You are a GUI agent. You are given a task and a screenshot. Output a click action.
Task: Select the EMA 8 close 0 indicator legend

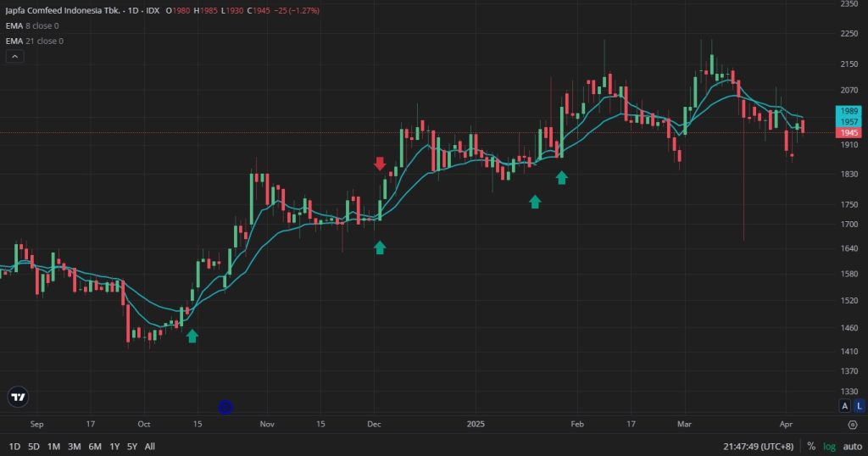coord(32,25)
